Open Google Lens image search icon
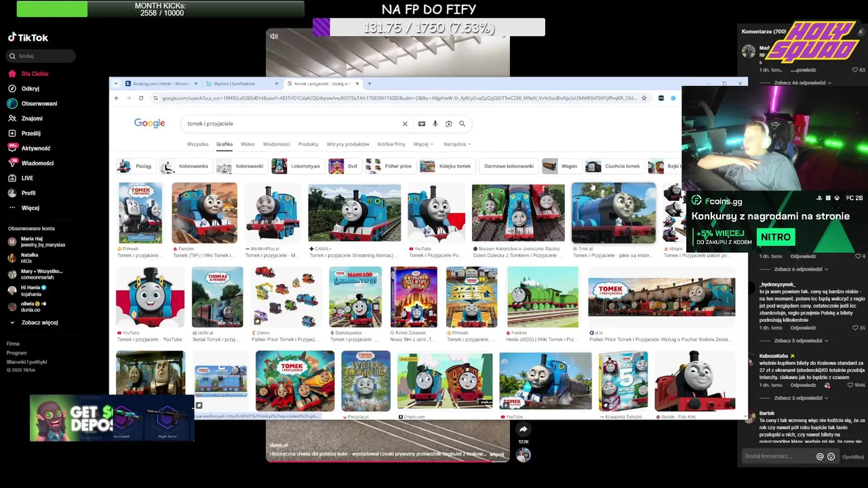The width and height of the screenshot is (868, 488). 449,124
